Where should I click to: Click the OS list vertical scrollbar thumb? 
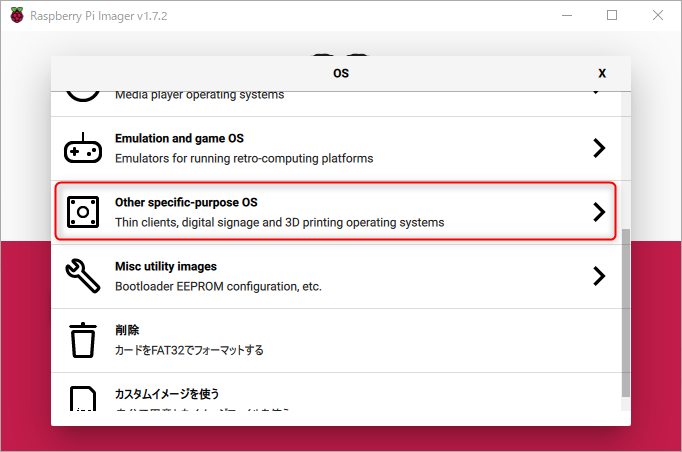pos(626,313)
